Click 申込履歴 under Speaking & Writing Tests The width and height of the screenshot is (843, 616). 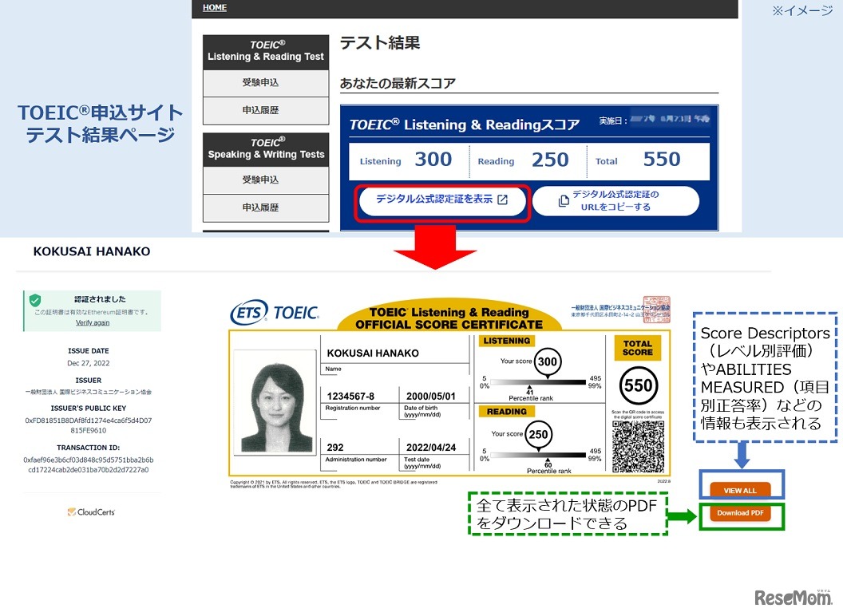265,208
